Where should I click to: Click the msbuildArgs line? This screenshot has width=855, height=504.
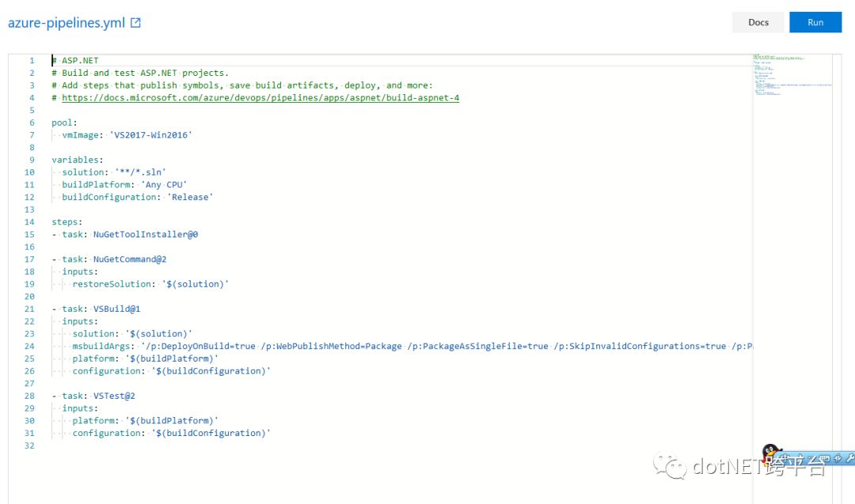pos(412,347)
